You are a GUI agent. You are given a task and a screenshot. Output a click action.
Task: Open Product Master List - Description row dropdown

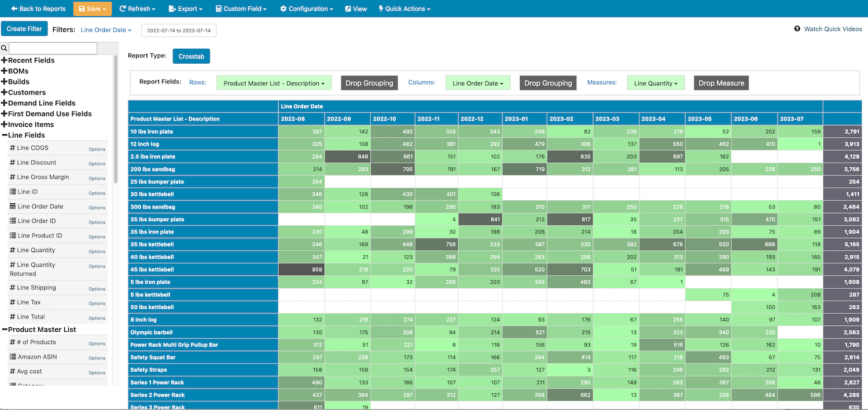pyautogui.click(x=274, y=83)
